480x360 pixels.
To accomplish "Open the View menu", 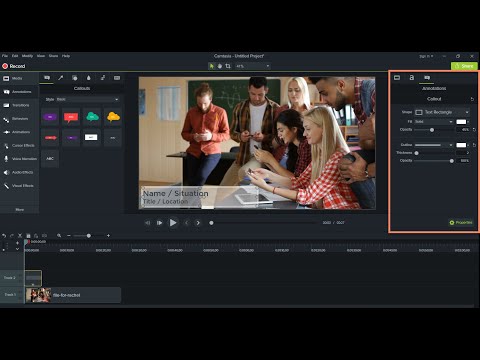I will [x=41, y=56].
